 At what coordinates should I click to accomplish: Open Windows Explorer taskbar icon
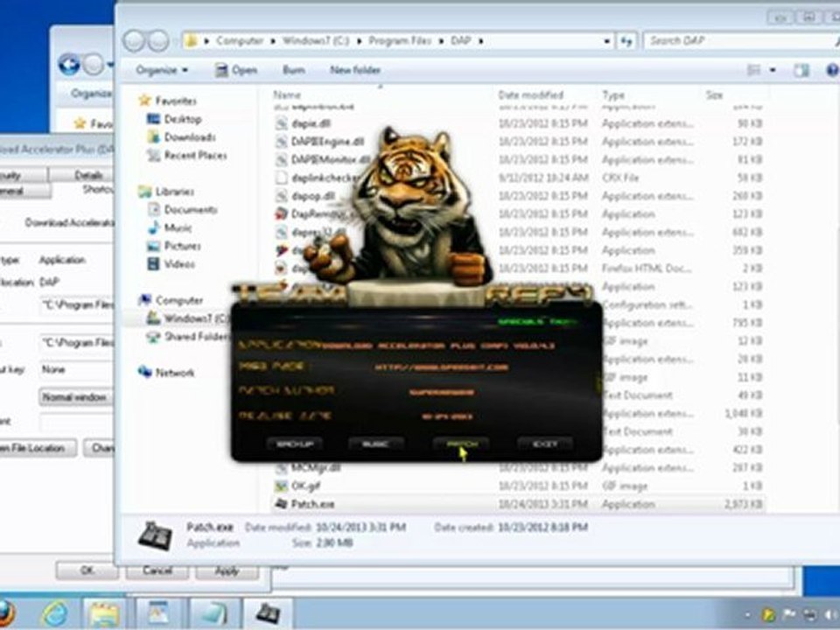pos(104,614)
